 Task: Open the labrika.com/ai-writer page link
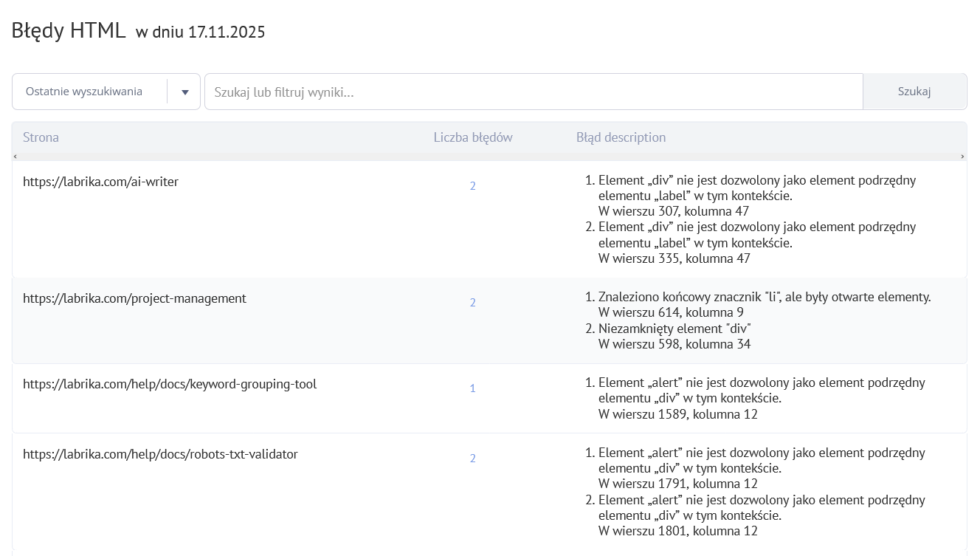pos(100,182)
